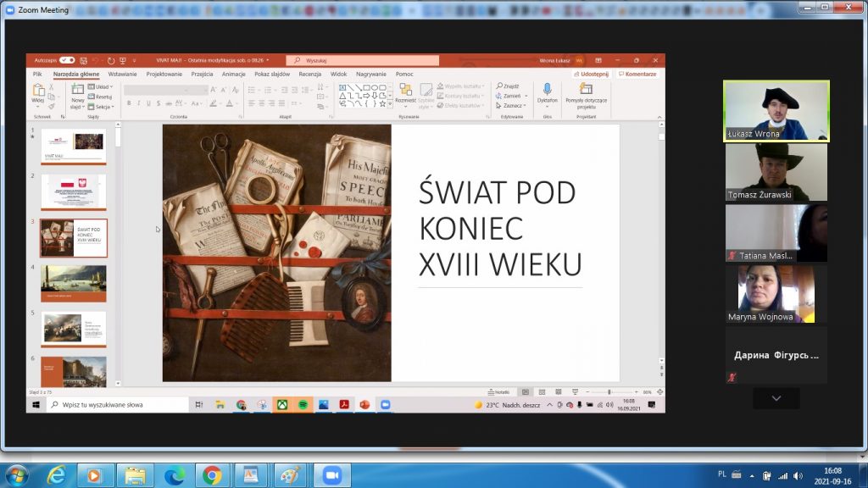Image resolution: width=868 pixels, height=488 pixels.
Task: Select slide 4 thumbnail in panel
Action: coord(74,283)
